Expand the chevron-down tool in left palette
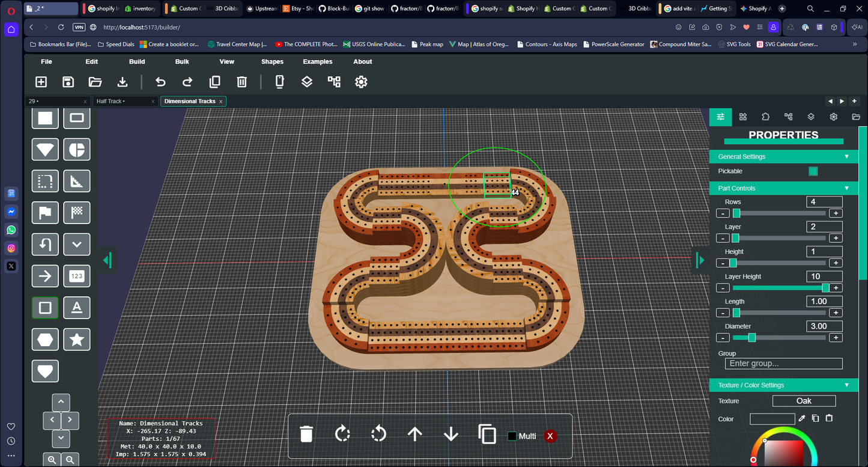The width and height of the screenshot is (868, 467). pos(77,245)
